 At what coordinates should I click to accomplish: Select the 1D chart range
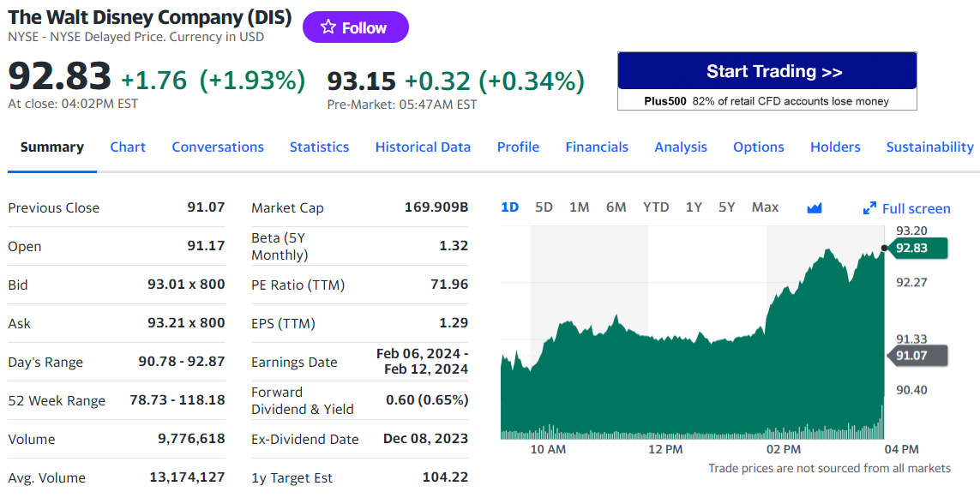[x=510, y=207]
